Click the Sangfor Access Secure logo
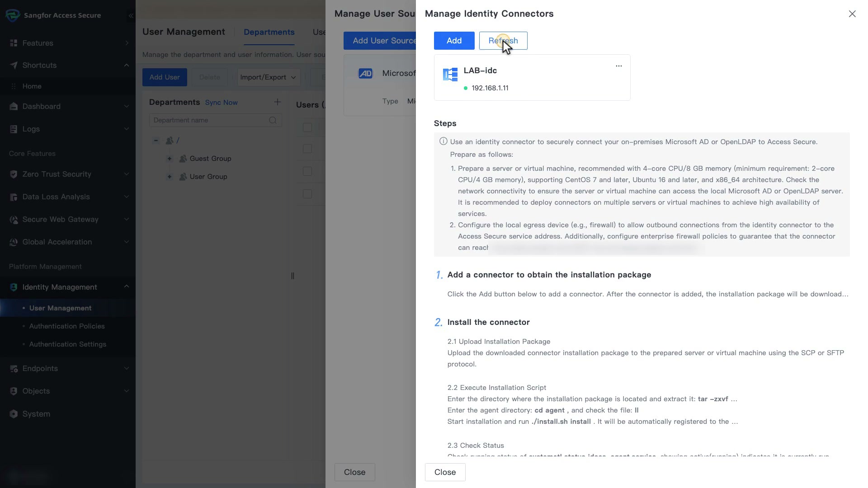 13,15
